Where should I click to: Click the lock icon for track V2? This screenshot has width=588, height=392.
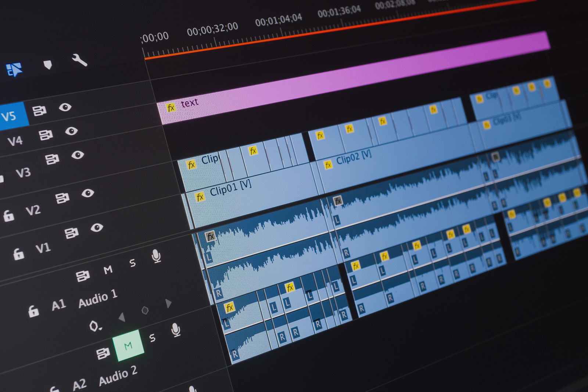click(x=8, y=215)
